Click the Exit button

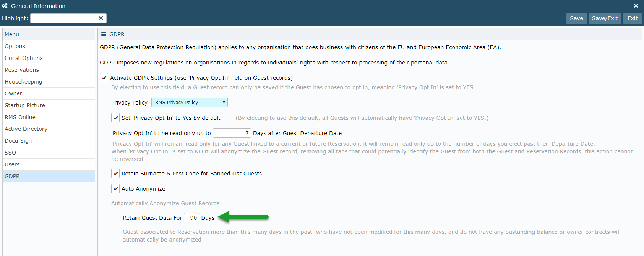(633, 18)
